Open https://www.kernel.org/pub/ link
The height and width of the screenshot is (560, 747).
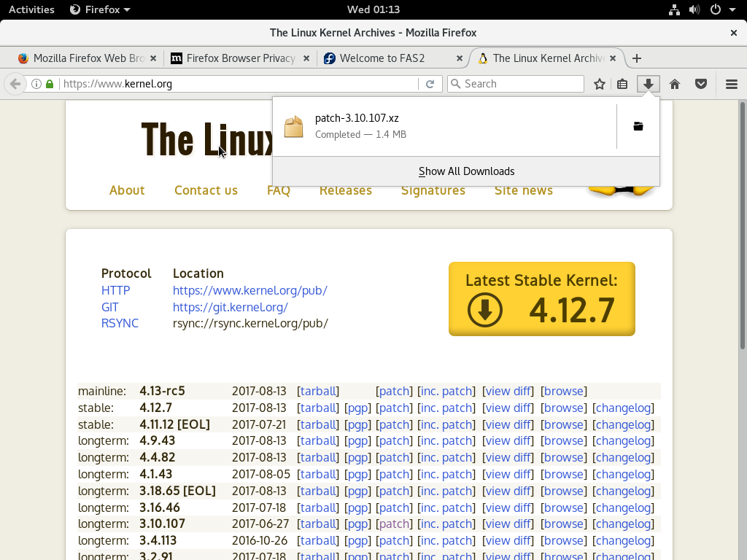click(x=250, y=290)
